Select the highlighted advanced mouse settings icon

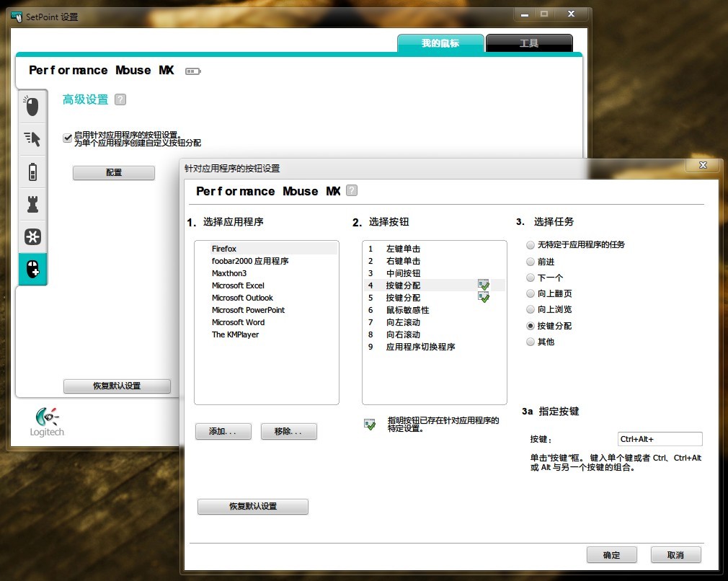pyautogui.click(x=32, y=269)
